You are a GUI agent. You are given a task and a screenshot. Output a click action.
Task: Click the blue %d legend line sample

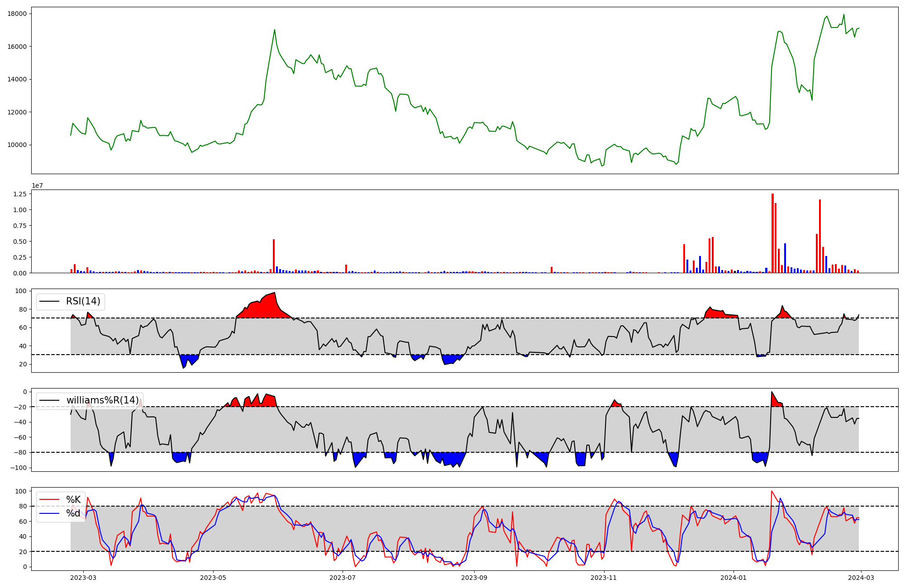[x=49, y=513]
